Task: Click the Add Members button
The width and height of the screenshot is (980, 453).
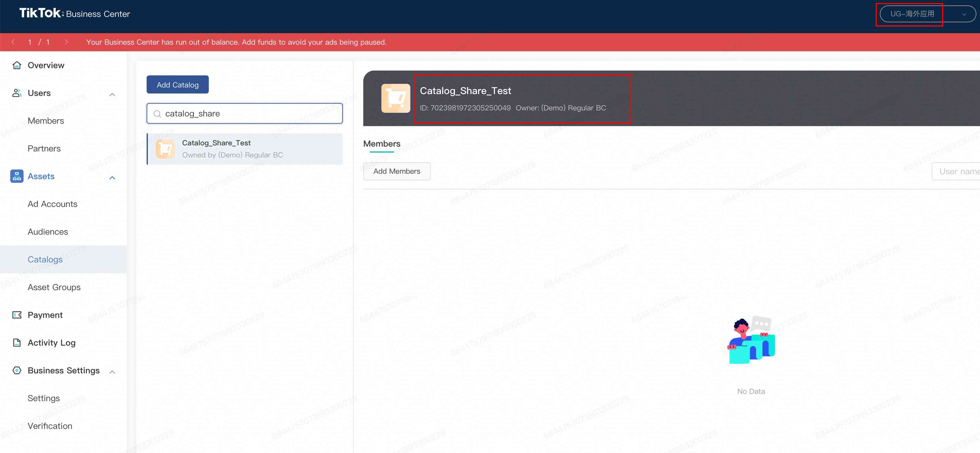Action: (396, 171)
